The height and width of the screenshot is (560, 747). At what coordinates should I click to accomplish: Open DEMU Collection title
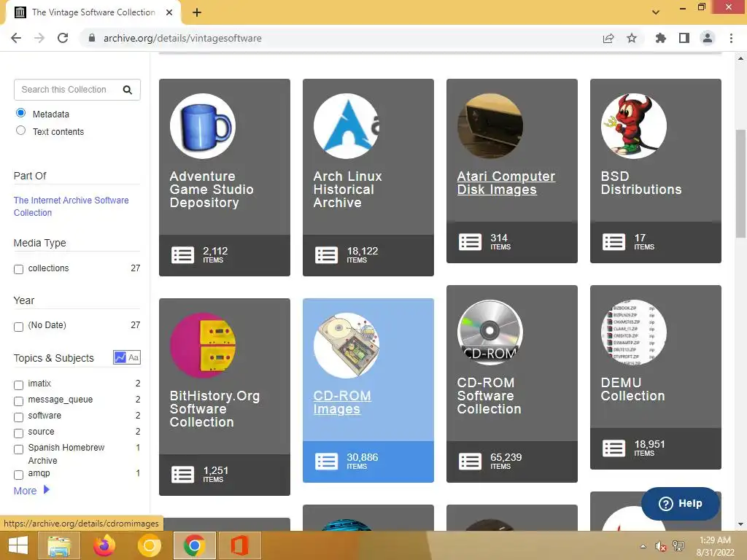point(632,389)
